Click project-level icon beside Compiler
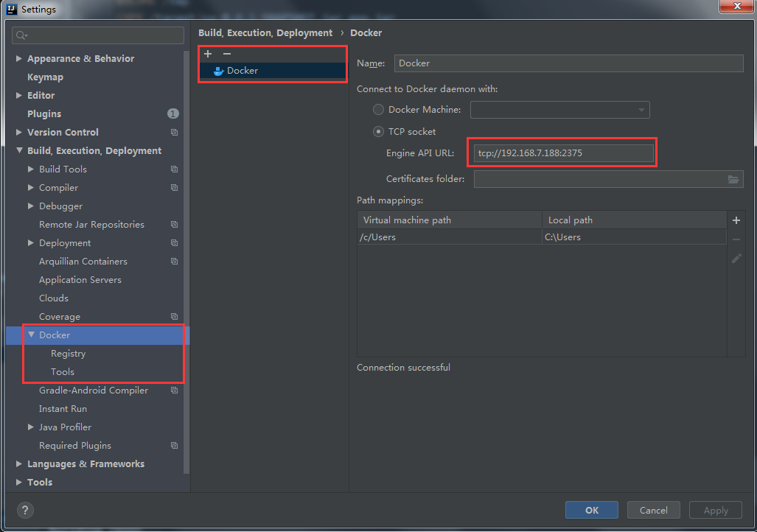Image resolution: width=757 pixels, height=532 pixels. point(174,187)
